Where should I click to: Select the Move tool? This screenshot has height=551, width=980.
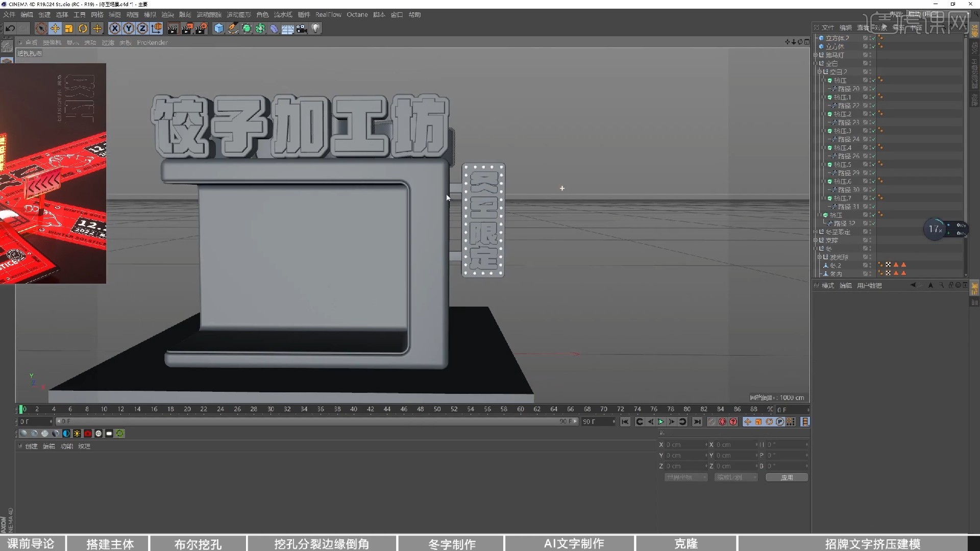pyautogui.click(x=55, y=29)
